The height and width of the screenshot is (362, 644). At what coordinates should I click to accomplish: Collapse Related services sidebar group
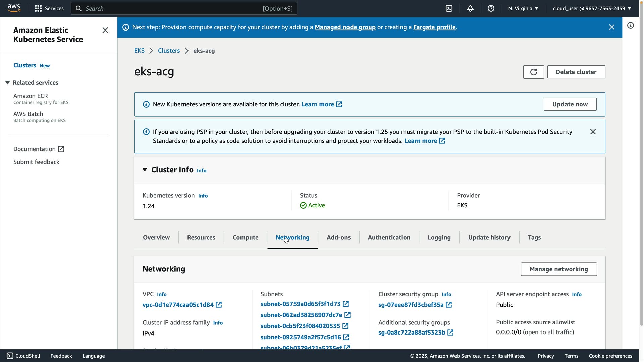[7, 83]
